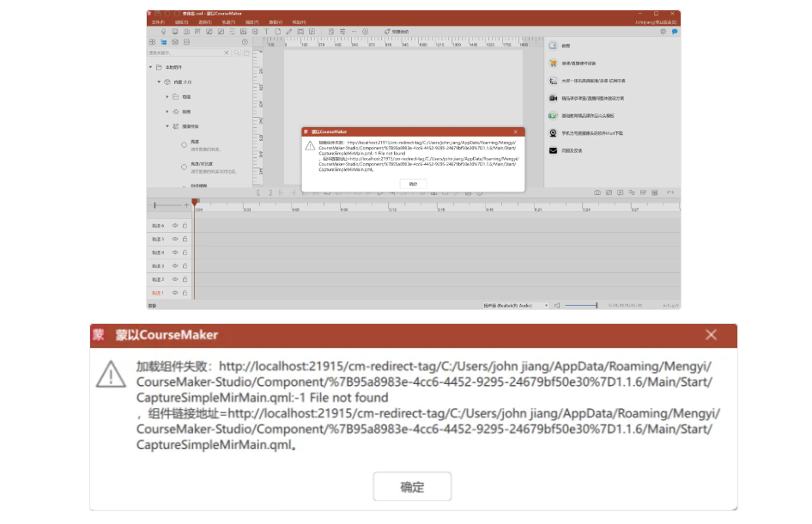Open the shopping cart item in the right panel
Viewport: 812px width, 524px height.
pyautogui.click(x=553, y=64)
